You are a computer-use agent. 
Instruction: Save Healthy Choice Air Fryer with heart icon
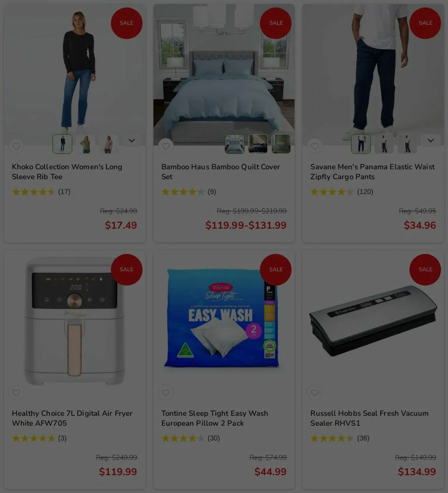click(16, 393)
